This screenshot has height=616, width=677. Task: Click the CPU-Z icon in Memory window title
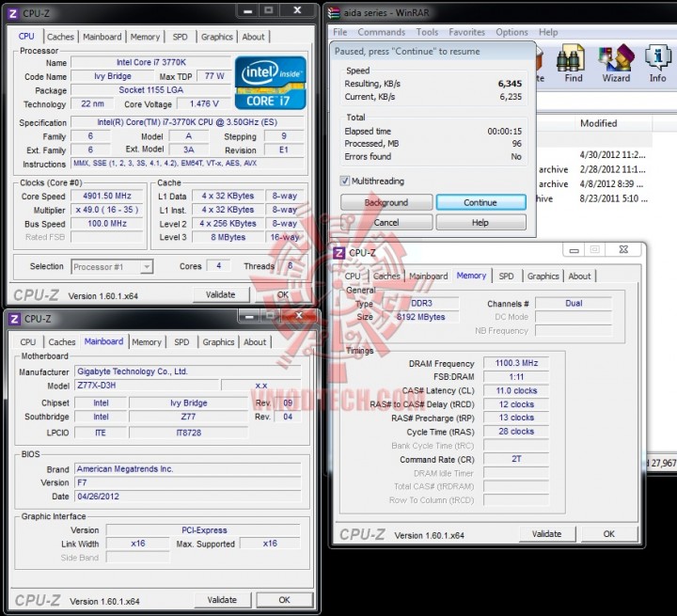tap(339, 253)
